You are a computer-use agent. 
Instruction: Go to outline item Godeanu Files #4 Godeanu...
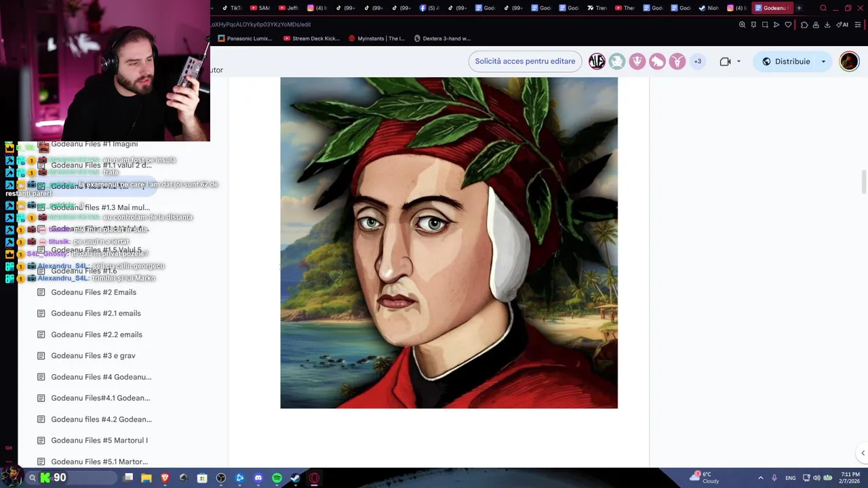pos(101,377)
